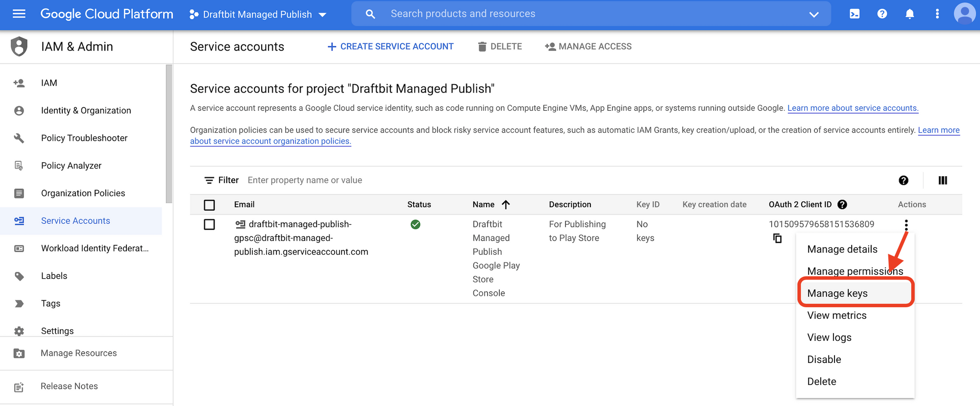Choose View metrics from the menu
The image size is (980, 406).
836,315
